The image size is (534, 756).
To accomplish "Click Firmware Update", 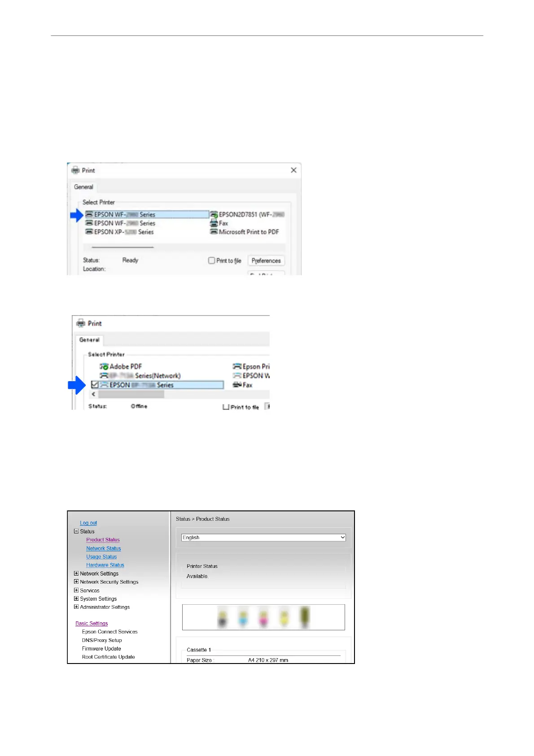I will pyautogui.click(x=101, y=649).
